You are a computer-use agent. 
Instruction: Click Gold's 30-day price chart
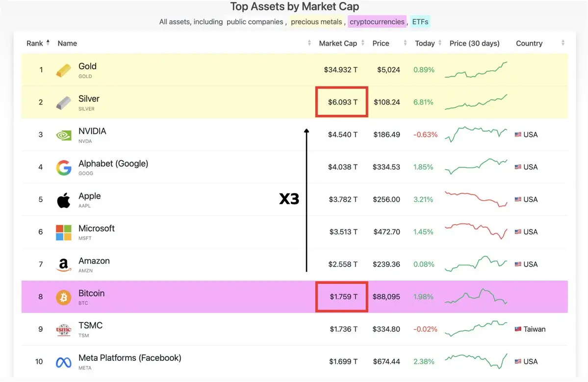pos(476,70)
